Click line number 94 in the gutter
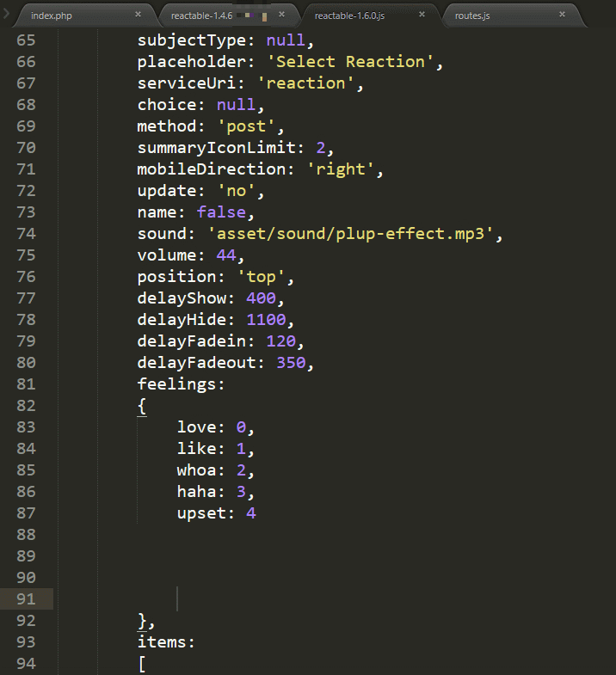The width and height of the screenshot is (616, 675). coord(26,664)
